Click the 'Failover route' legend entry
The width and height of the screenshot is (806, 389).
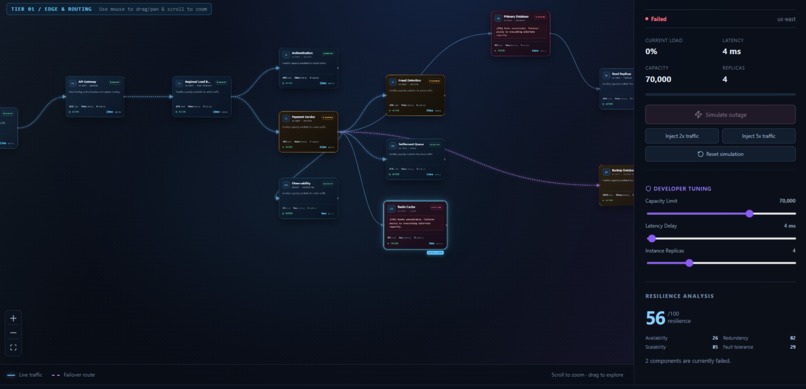(73, 375)
